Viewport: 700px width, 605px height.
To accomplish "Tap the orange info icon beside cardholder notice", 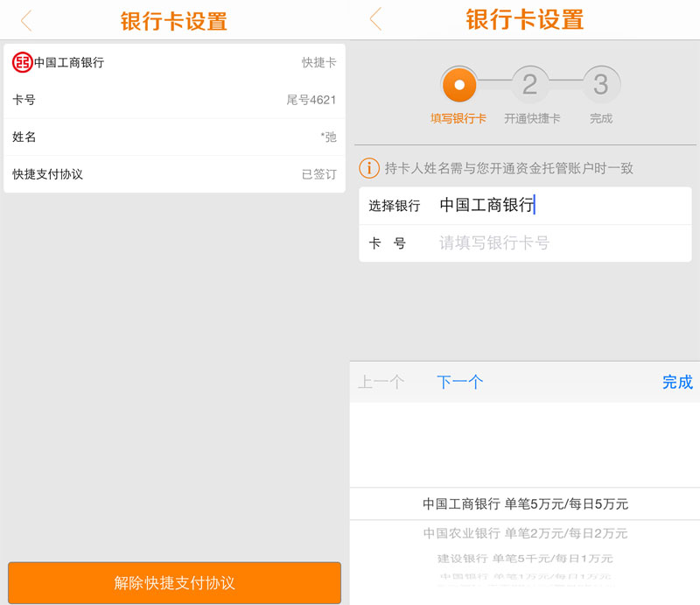I will point(369,168).
